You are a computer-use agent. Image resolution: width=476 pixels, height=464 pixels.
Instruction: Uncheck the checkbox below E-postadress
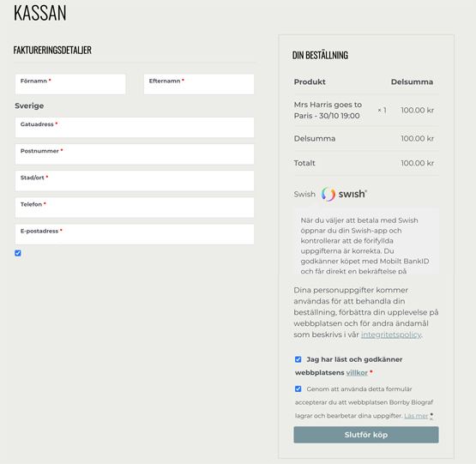[18, 253]
